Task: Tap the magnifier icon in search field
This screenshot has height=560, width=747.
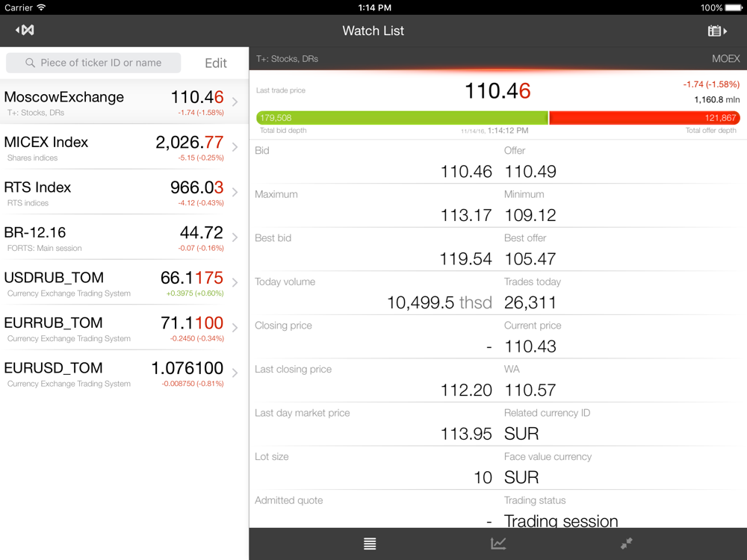Action: (30, 63)
